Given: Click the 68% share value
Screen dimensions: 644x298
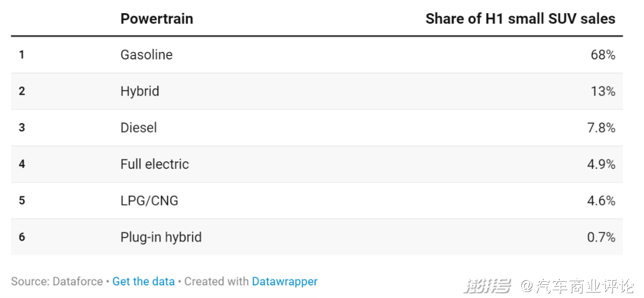Looking at the screenshot, I should pyautogui.click(x=603, y=55).
